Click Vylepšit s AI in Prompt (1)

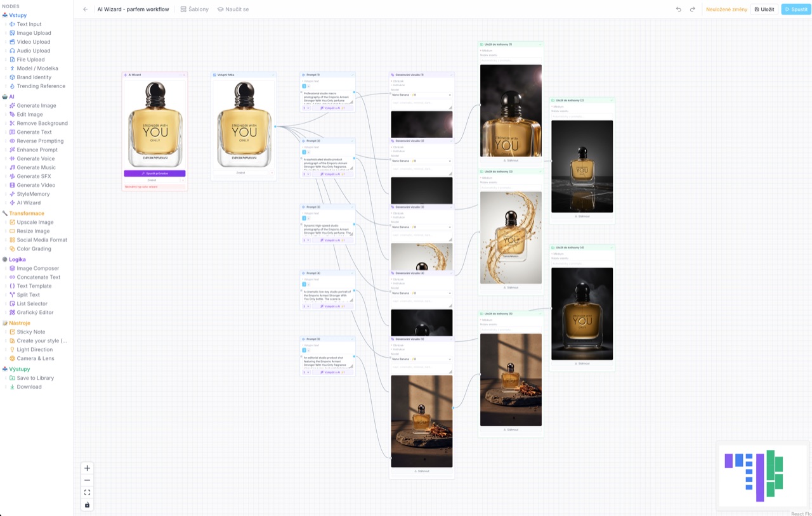pyautogui.click(x=332, y=108)
